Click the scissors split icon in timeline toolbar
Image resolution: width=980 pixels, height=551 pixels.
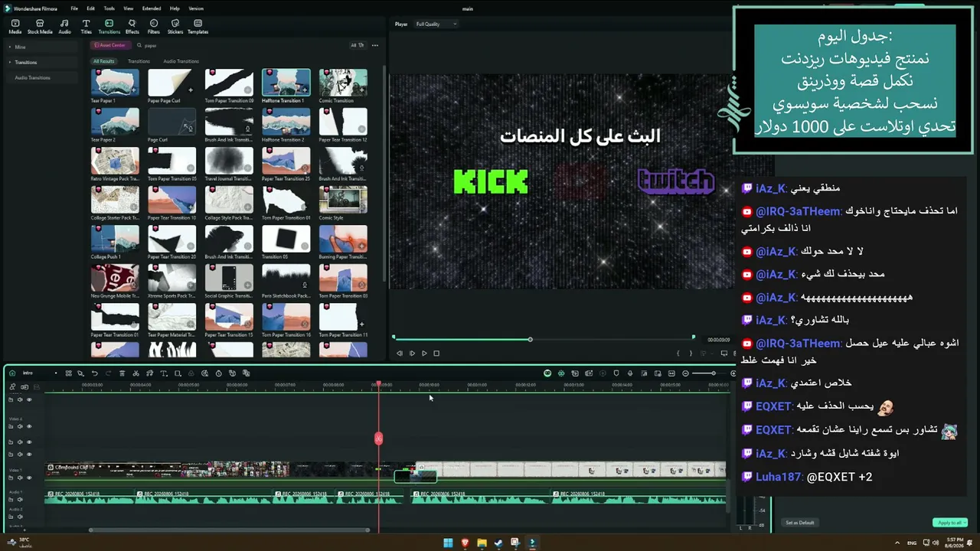[136, 373]
